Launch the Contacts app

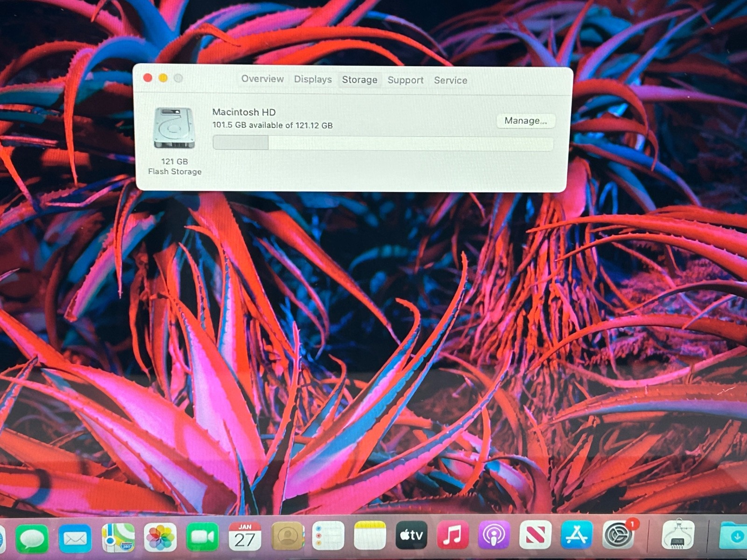(287, 536)
